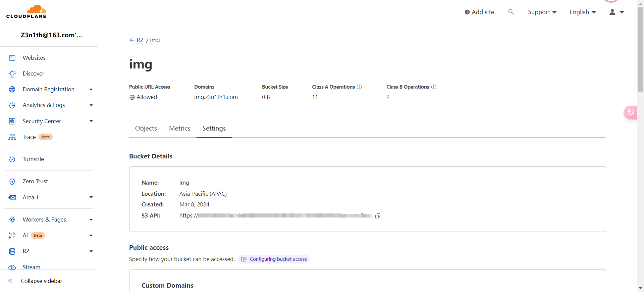The height and width of the screenshot is (292, 644).
Task: Click the floating translate icon
Action: [x=631, y=112]
